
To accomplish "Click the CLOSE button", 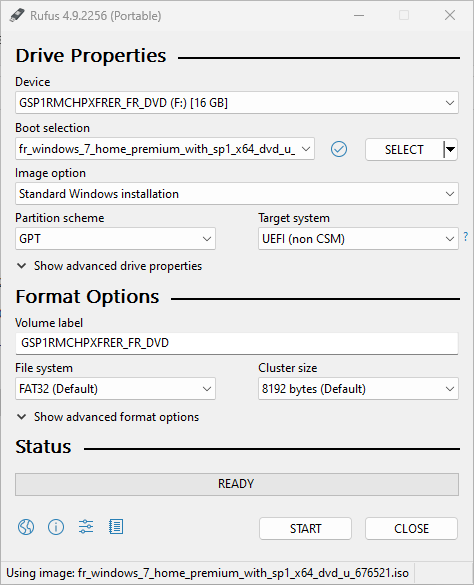I will 411,528.
